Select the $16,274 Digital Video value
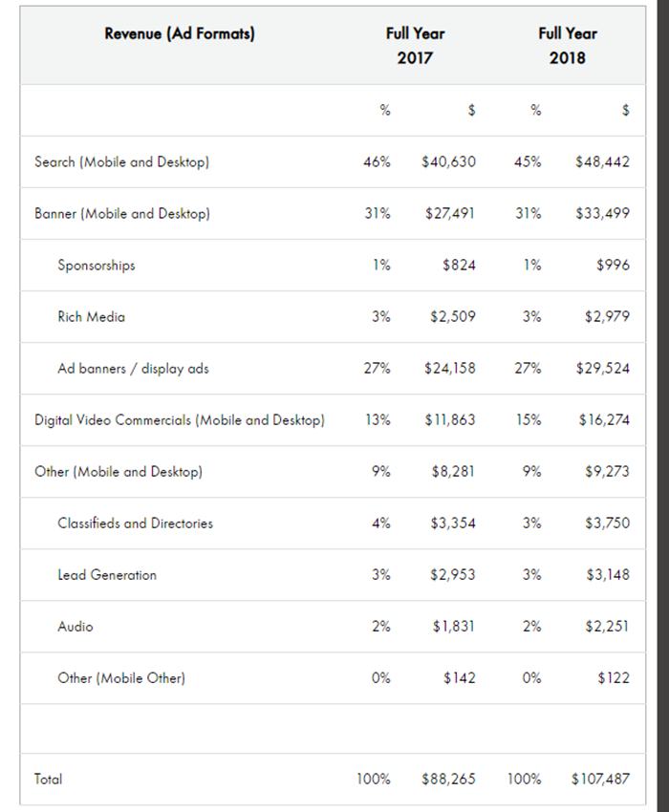The width and height of the screenshot is (669, 812). tap(604, 420)
